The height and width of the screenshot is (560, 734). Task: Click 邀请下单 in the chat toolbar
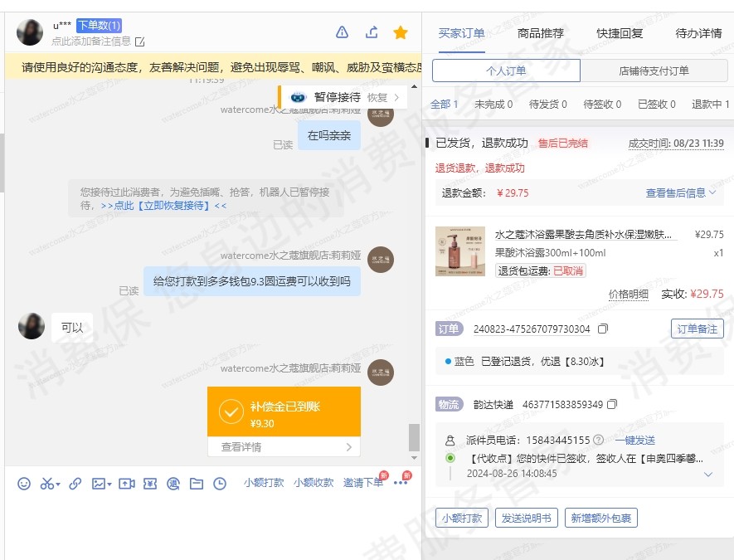362,482
